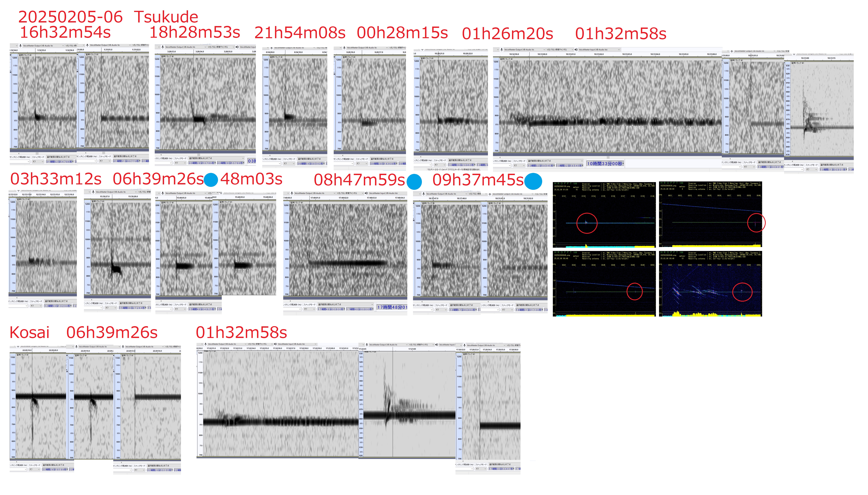Click scroll-left arrow below the 17:48:01 spectrogram
Screen dimensions: 868x495
coord(290,301)
